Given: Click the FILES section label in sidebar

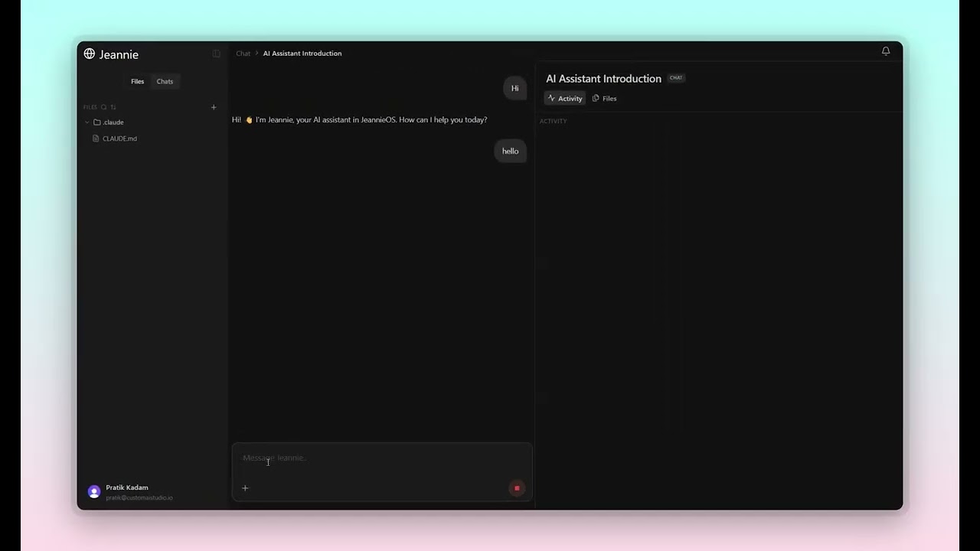Looking at the screenshot, I should pyautogui.click(x=90, y=107).
